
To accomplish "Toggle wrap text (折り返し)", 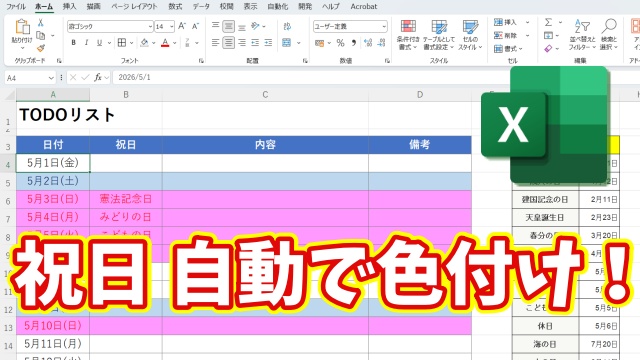I will click(x=287, y=26).
